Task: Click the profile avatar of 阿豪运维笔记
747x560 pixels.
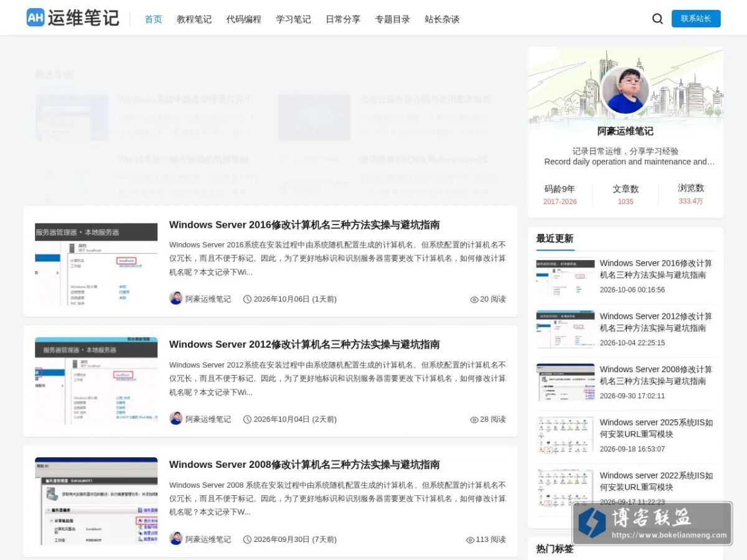Action: (626, 91)
